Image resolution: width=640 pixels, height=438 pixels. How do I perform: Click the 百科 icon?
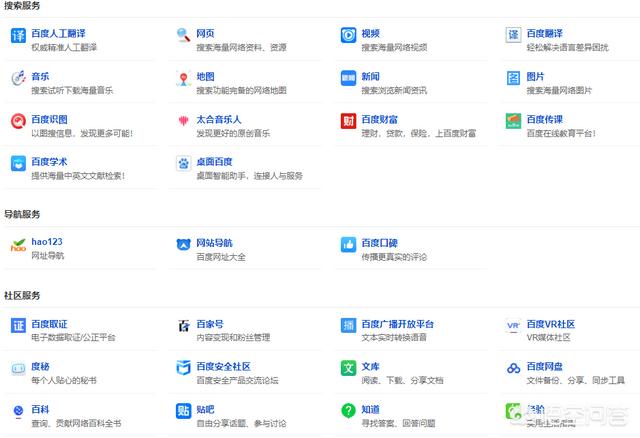[18, 411]
